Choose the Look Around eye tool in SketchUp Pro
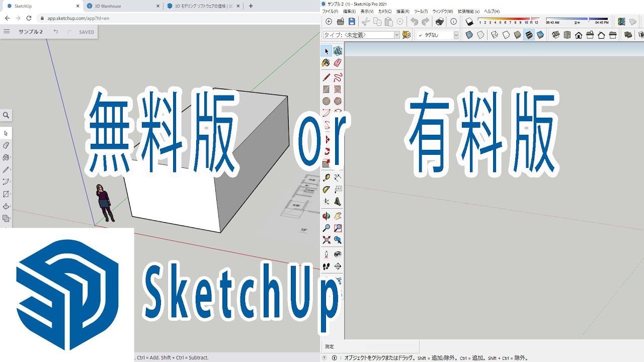This screenshot has width=644, height=362. (x=338, y=254)
